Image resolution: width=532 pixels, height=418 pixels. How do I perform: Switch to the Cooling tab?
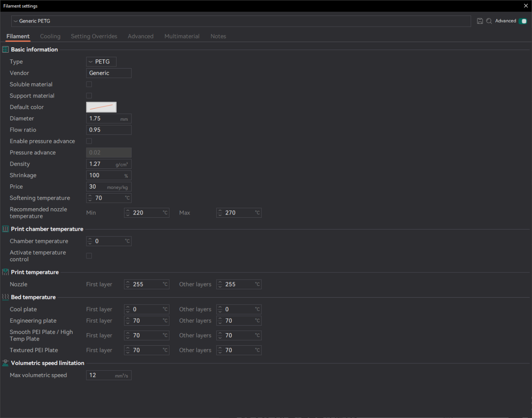50,36
